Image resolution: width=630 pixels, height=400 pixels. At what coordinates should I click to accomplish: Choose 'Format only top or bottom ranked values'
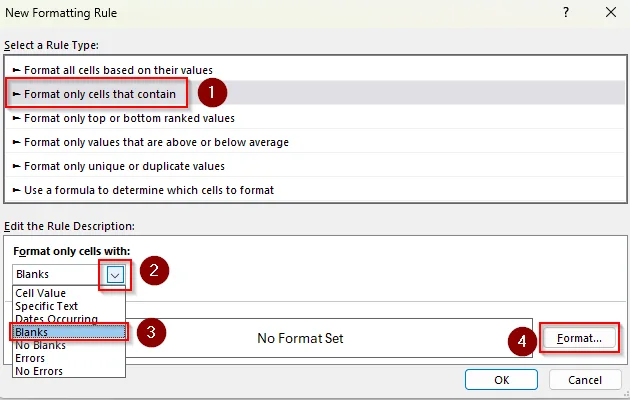click(315, 118)
